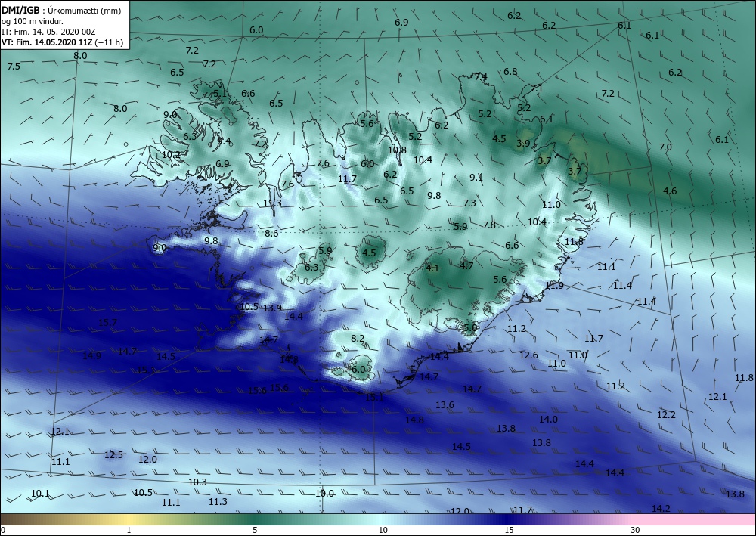Image resolution: width=756 pixels, height=536 pixels.
Task: Click the map value '9.0'
Action: (160, 248)
